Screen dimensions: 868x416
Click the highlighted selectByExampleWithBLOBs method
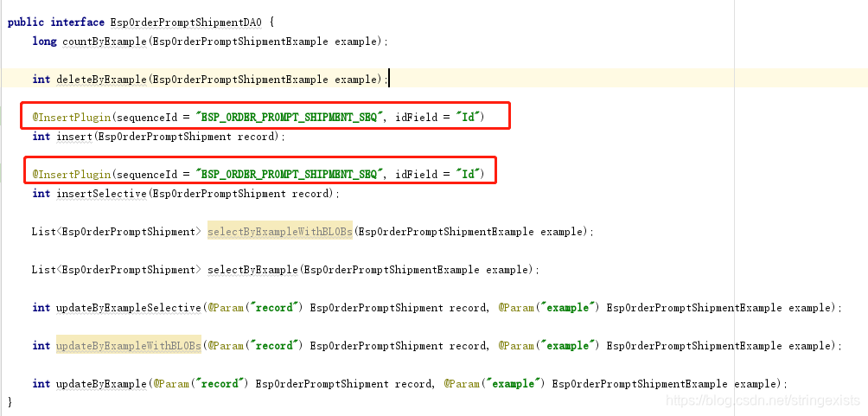coord(280,232)
